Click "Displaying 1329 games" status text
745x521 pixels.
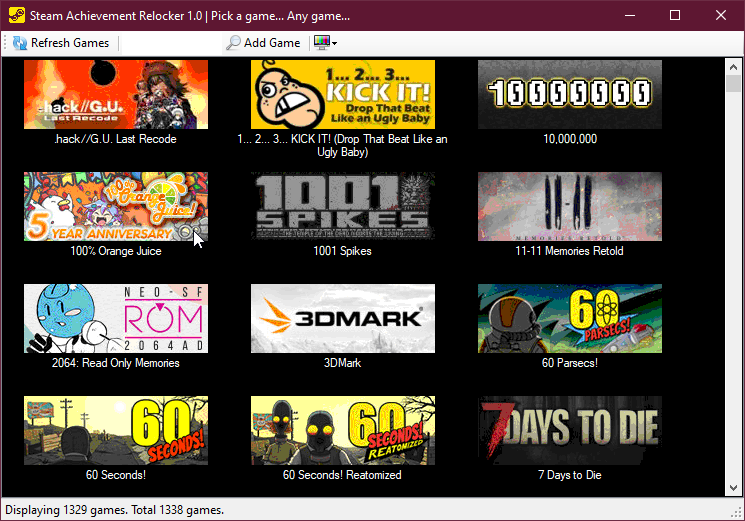[x=66, y=510]
